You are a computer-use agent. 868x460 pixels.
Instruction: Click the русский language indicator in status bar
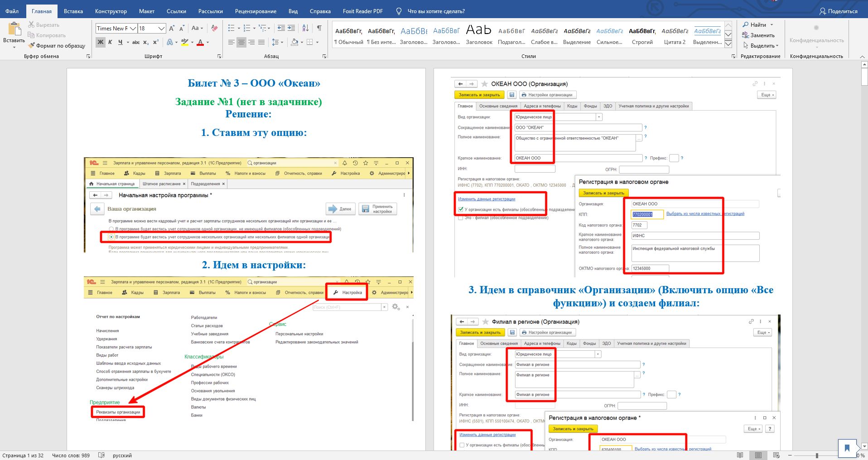(x=122, y=455)
